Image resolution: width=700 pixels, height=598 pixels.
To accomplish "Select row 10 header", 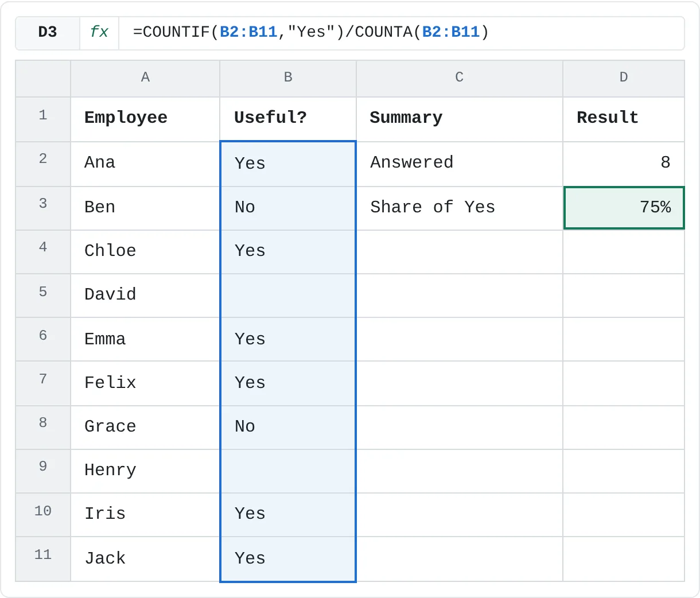I will point(43,515).
